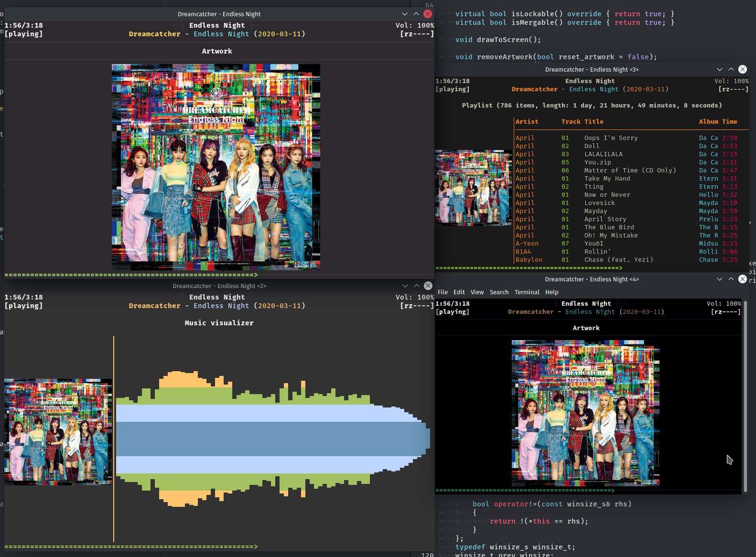Click album artwork thumbnail in visualizer window <2>
This screenshot has height=557, width=756.
[x=58, y=432]
